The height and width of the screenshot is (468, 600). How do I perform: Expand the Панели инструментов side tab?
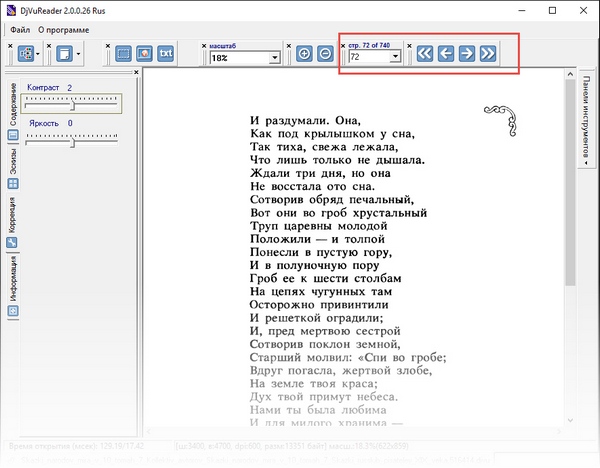click(x=586, y=118)
